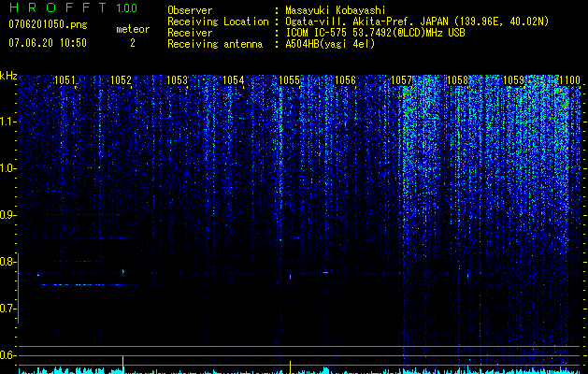The width and height of the screenshot is (588, 374).
Task: Click the 1055 time marker
Action: tap(290, 80)
